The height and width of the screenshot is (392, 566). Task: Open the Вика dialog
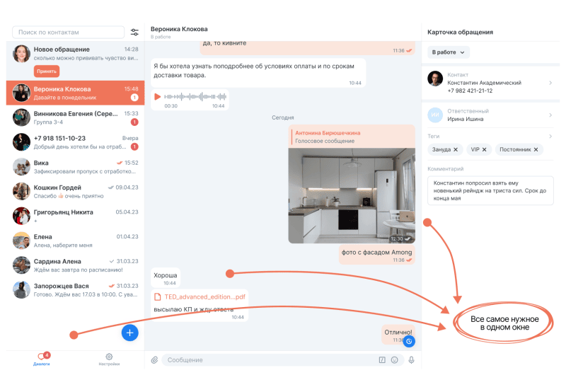tap(76, 167)
